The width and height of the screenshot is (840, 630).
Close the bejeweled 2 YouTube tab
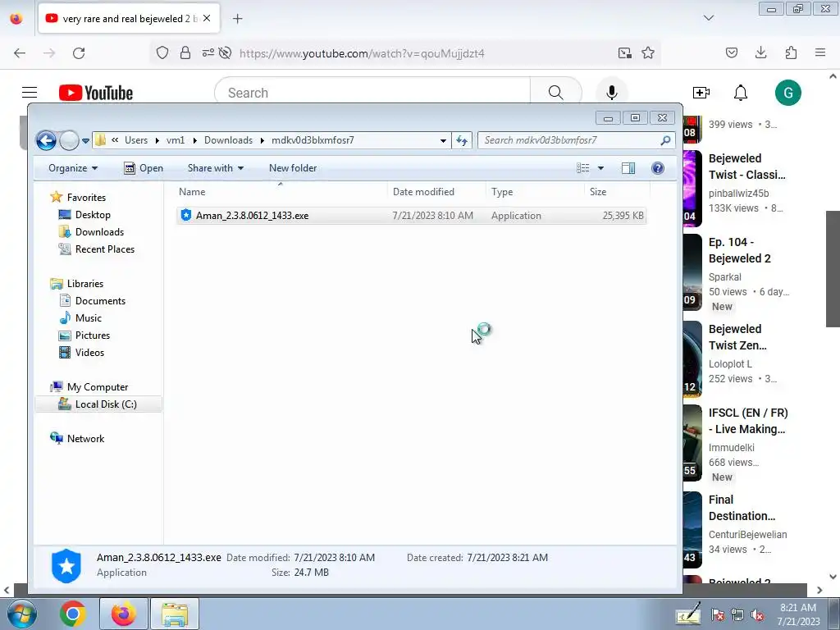pos(207,18)
